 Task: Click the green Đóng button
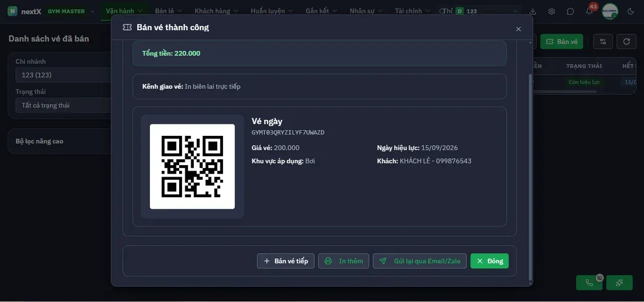point(490,261)
